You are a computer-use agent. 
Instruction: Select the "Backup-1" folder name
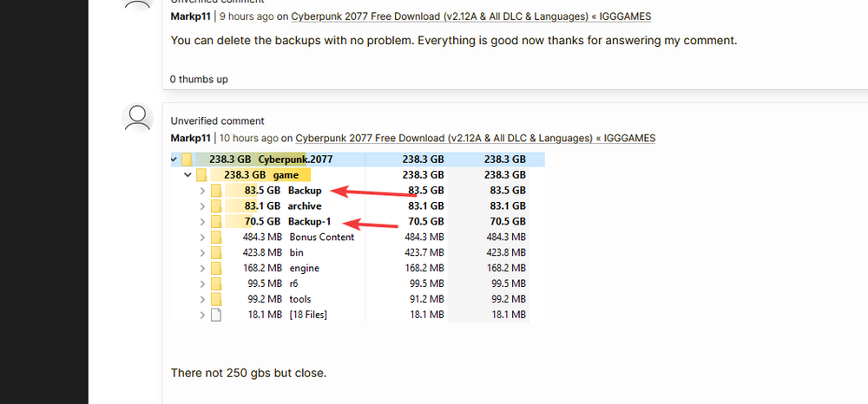310,222
